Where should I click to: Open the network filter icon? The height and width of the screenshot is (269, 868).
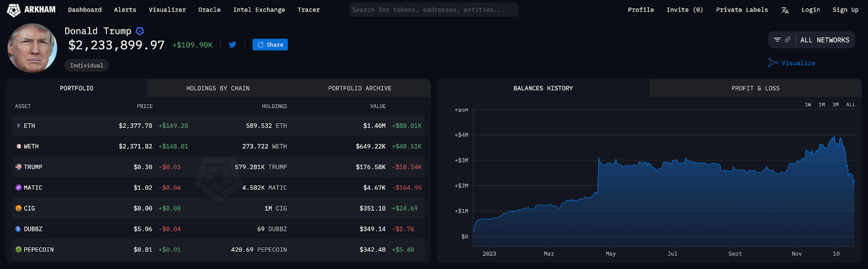(777, 40)
